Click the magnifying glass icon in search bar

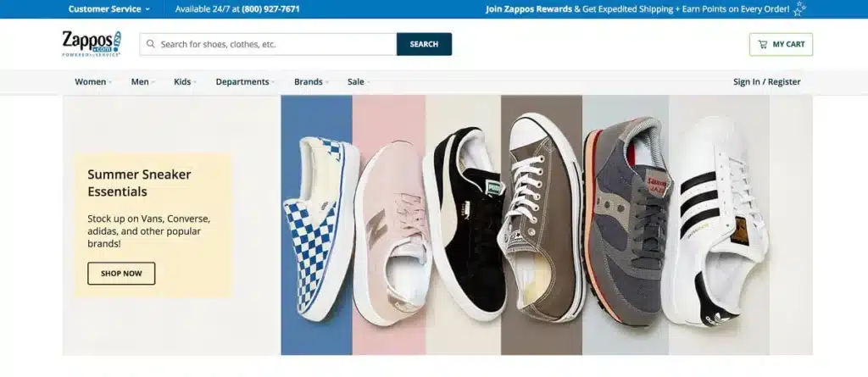[151, 44]
